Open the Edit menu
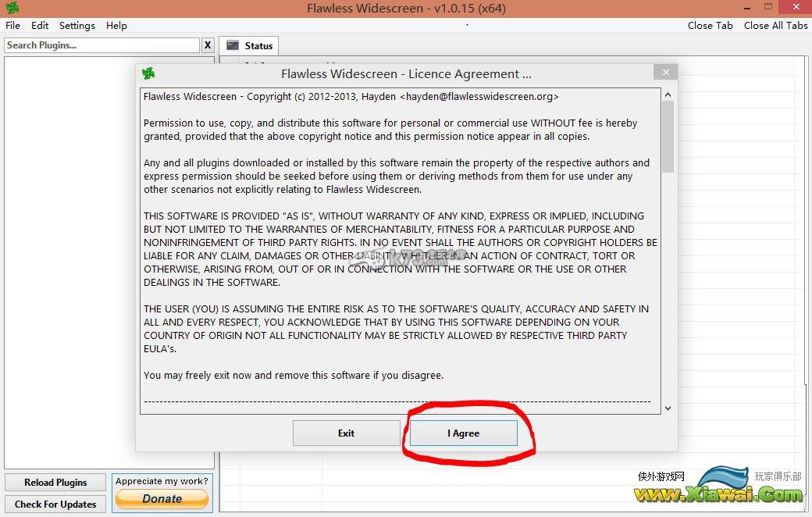This screenshot has height=517, width=812. coord(40,26)
